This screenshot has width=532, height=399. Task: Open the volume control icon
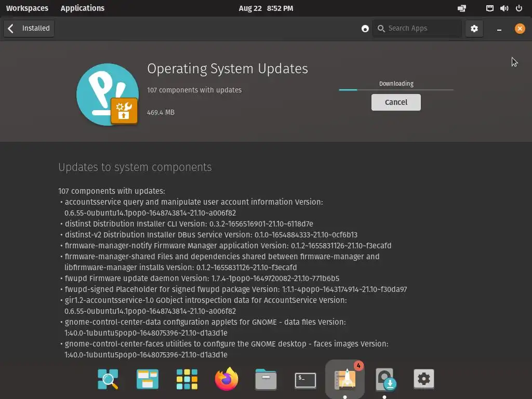click(x=504, y=8)
